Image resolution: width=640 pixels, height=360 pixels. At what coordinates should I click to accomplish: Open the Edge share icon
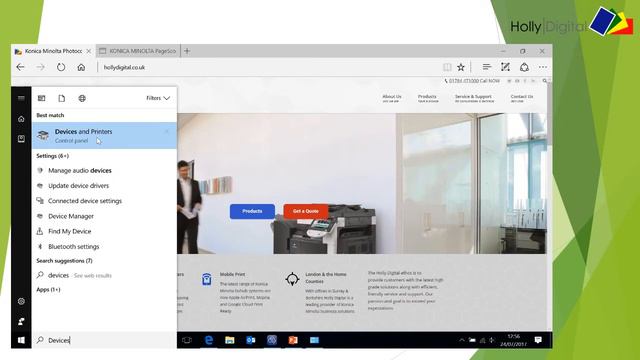[x=524, y=67]
